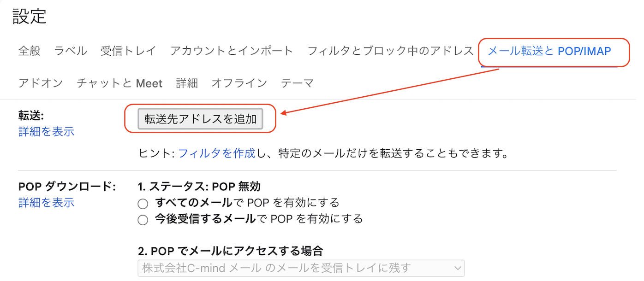Click the 設定 page heading
The image size is (644, 281).
click(x=29, y=16)
